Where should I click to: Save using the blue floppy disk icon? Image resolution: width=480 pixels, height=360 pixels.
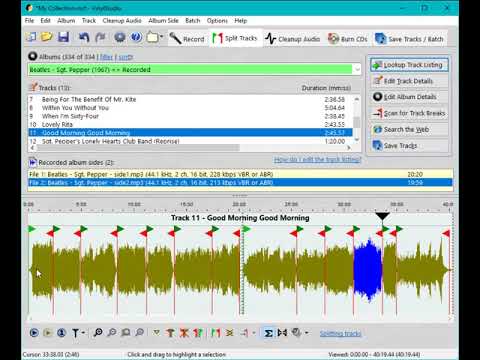pos(63,37)
